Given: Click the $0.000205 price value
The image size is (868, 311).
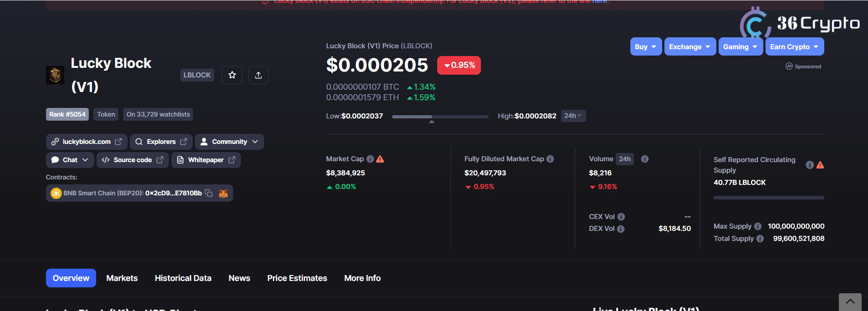Looking at the screenshot, I should pos(377,65).
